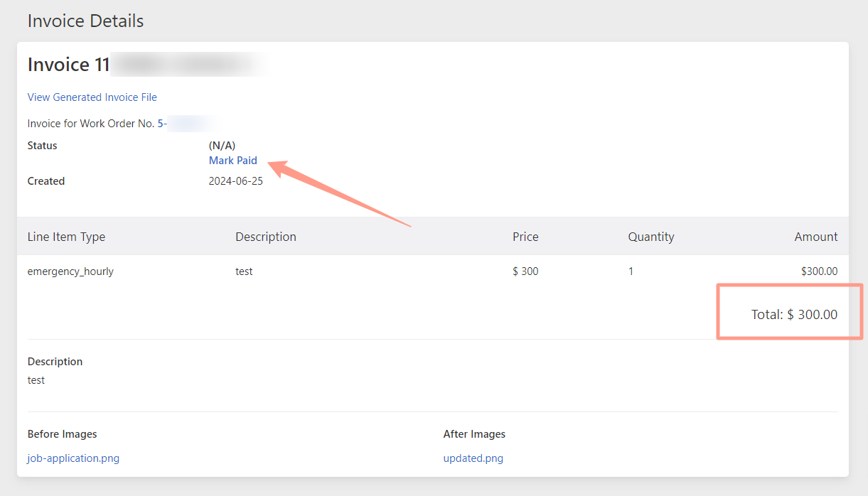The width and height of the screenshot is (868, 496).
Task: Click the $300.00 amount cell
Action: [x=819, y=271]
